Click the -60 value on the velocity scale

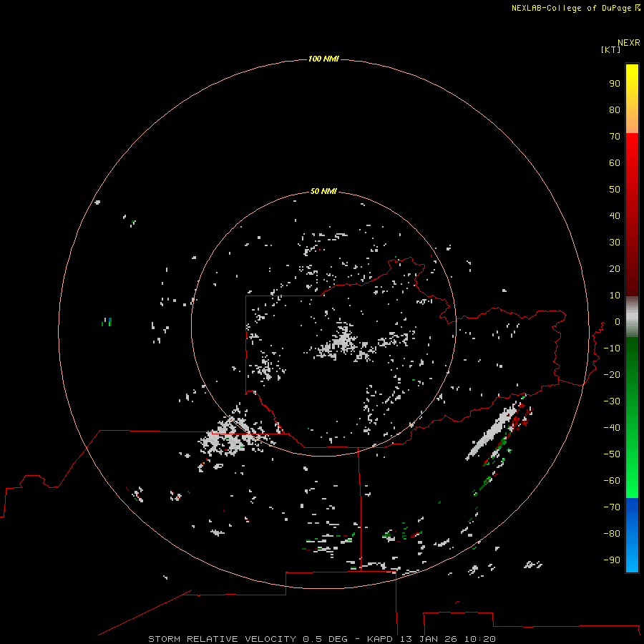pyautogui.click(x=612, y=481)
